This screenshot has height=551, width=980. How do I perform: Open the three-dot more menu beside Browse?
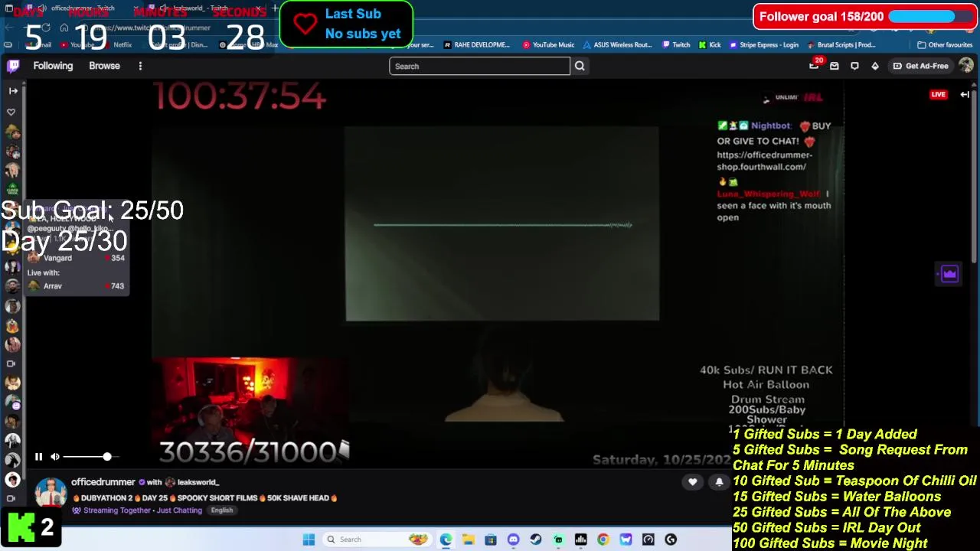click(140, 66)
